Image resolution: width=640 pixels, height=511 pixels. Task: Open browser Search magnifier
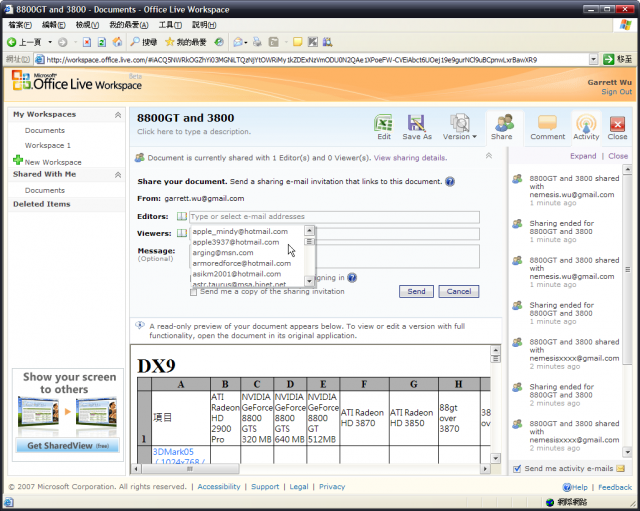pyautogui.click(x=135, y=42)
